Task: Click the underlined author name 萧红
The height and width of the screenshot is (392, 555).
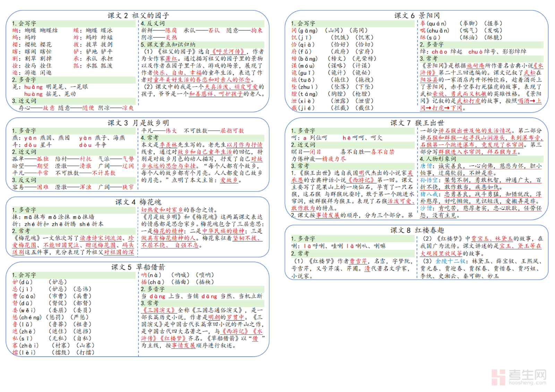Action: coord(171,59)
